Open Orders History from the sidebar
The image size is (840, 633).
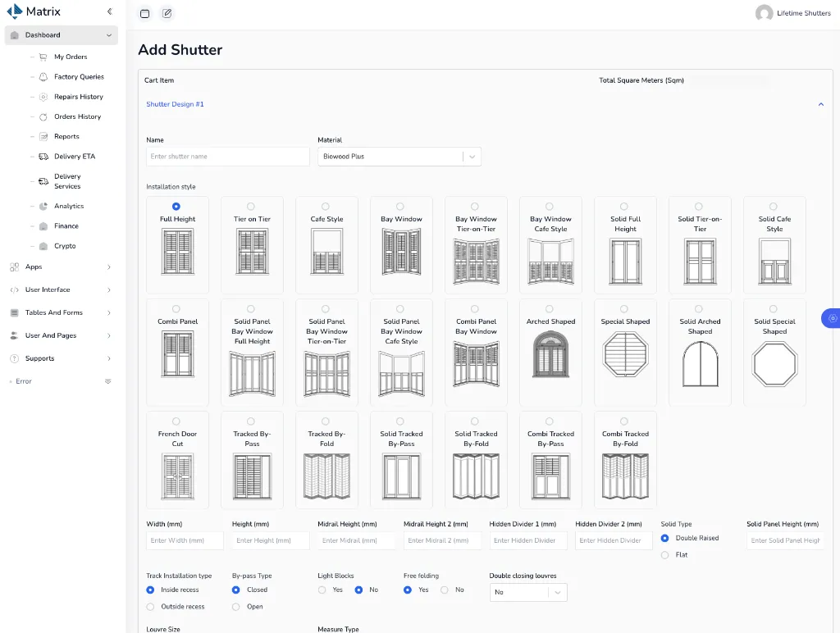[x=77, y=116]
